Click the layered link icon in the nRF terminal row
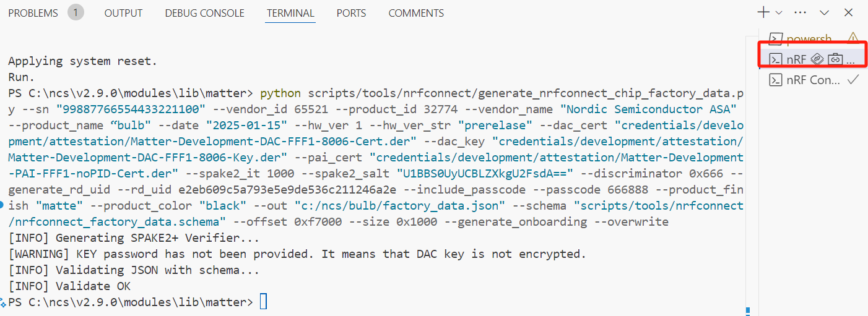This screenshot has width=868, height=316. pos(817,59)
